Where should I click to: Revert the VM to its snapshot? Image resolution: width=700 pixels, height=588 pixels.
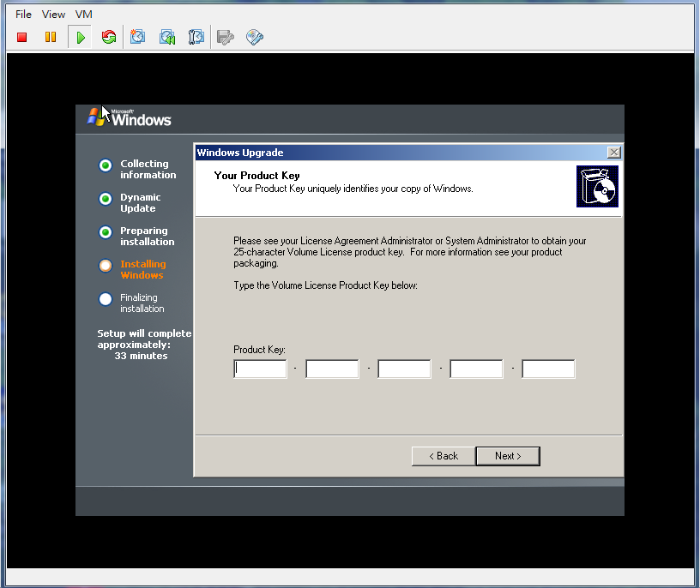pos(166,37)
